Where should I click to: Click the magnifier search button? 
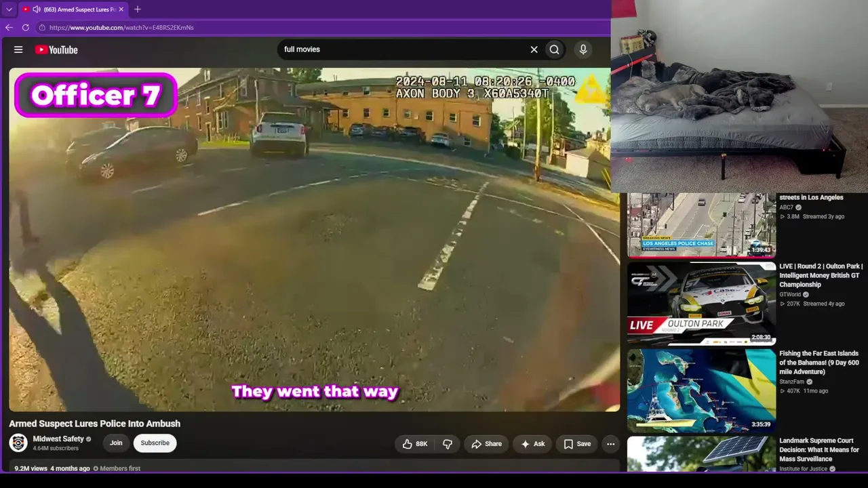(x=555, y=49)
